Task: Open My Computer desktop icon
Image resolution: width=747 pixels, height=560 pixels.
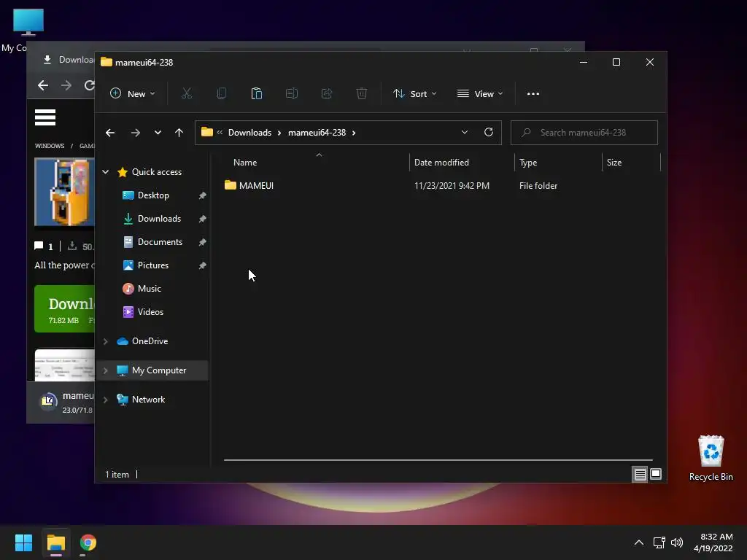Action: point(28,23)
